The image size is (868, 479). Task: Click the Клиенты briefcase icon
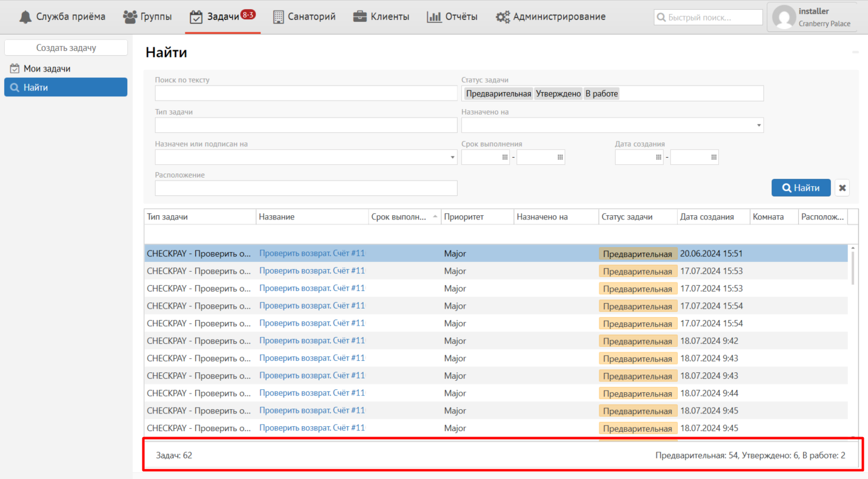click(360, 17)
